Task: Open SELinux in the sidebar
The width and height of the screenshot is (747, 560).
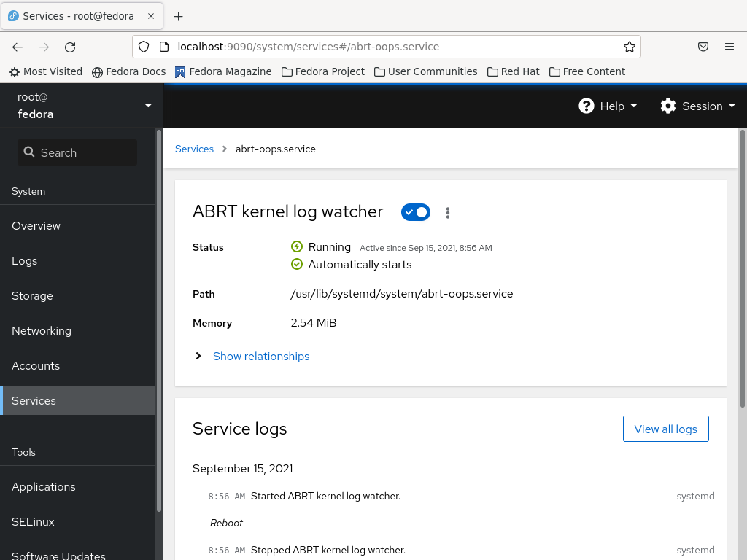Action: click(77, 522)
